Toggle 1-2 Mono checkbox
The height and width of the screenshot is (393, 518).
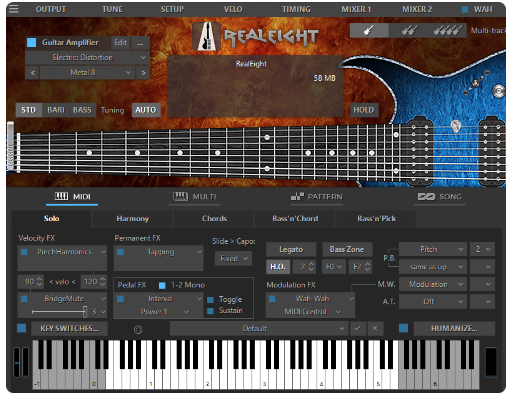162,285
